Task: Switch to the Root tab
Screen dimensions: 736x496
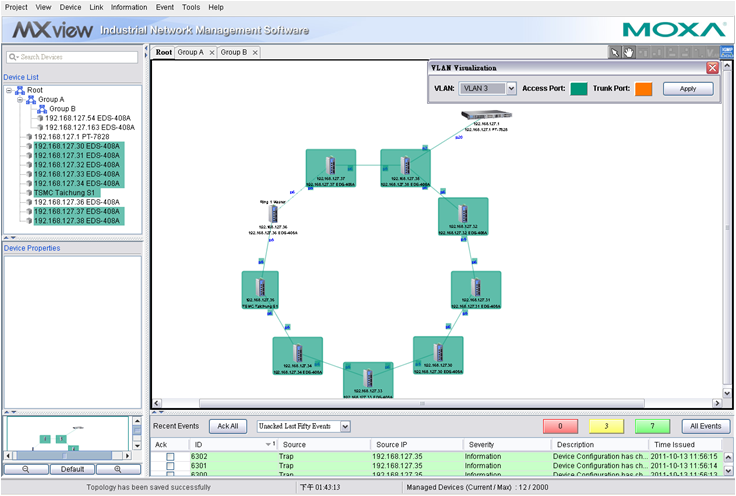Action: click(x=164, y=52)
